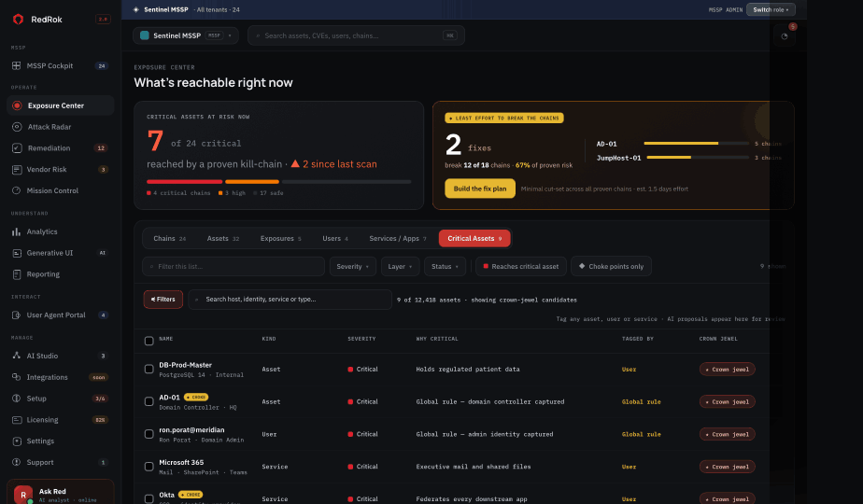The image size is (863, 504).
Task: Open the Severity dropdown
Action: 353,266
